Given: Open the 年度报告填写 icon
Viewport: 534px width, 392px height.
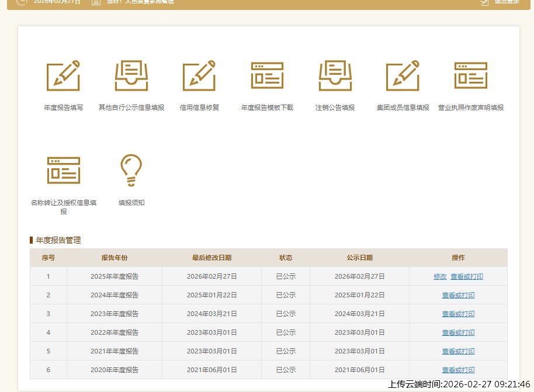Looking at the screenshot, I should coord(63,76).
